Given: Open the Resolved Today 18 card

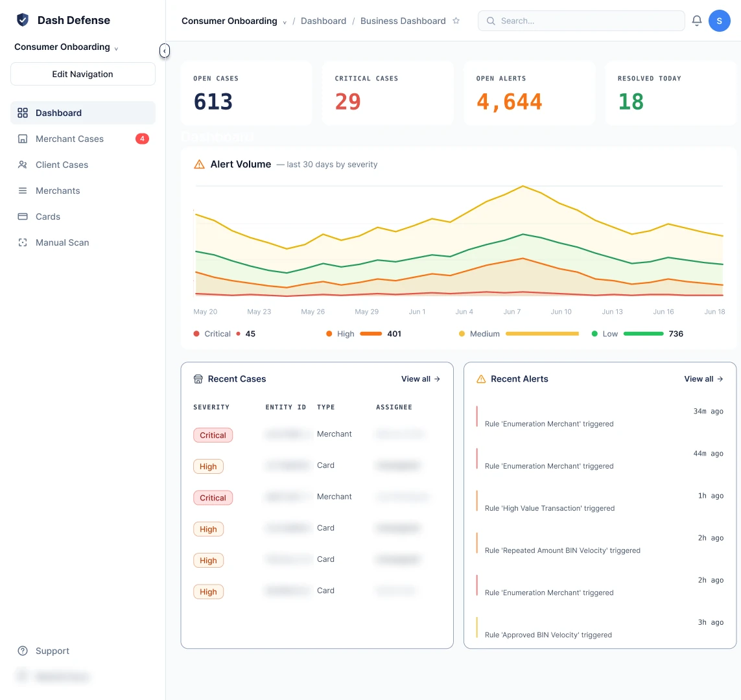Looking at the screenshot, I should pyautogui.click(x=670, y=93).
